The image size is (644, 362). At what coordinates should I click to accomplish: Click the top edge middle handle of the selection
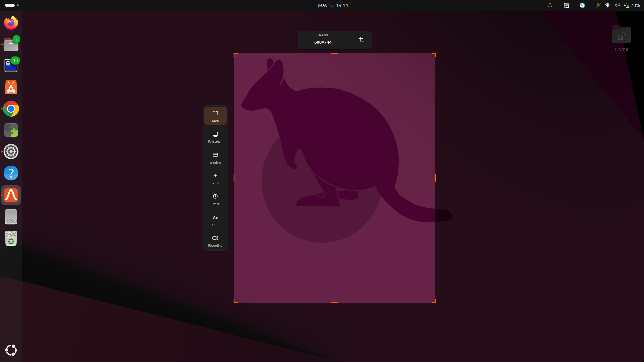(335, 53)
